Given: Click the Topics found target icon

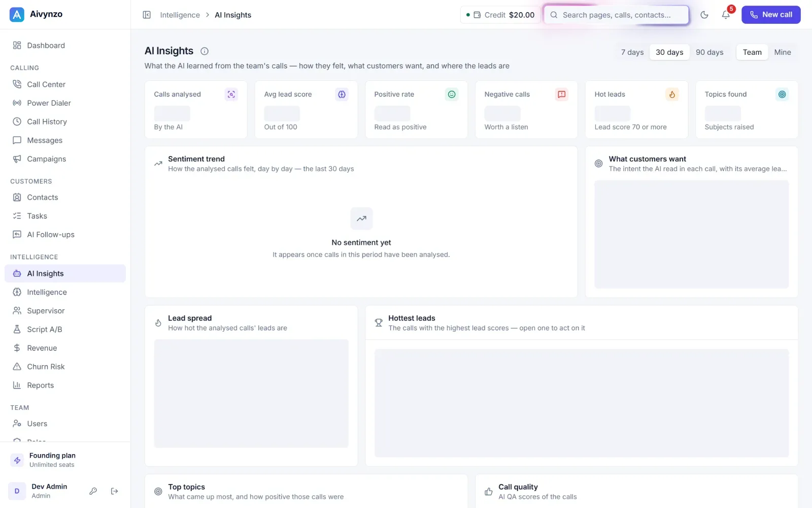Looking at the screenshot, I should pyautogui.click(x=782, y=94).
